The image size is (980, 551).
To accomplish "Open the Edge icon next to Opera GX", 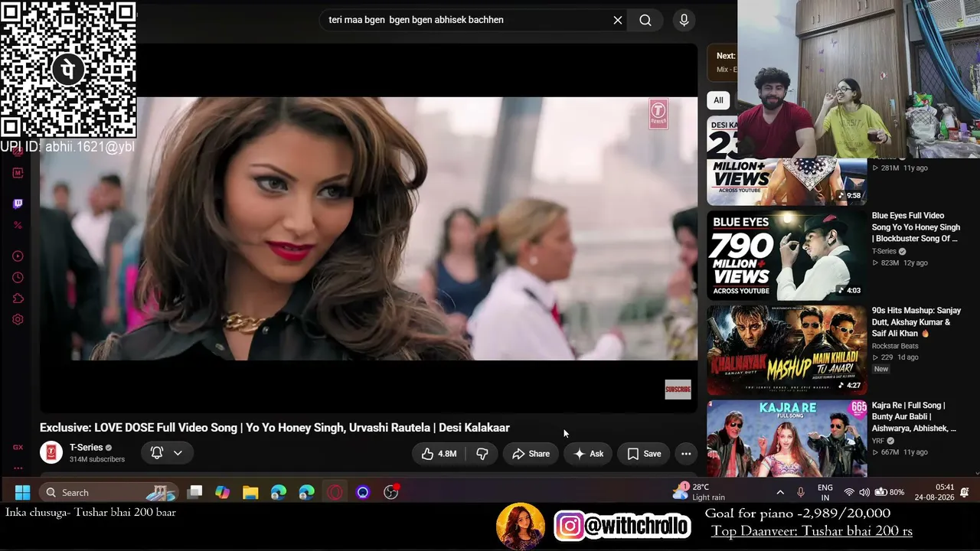I will [306, 492].
